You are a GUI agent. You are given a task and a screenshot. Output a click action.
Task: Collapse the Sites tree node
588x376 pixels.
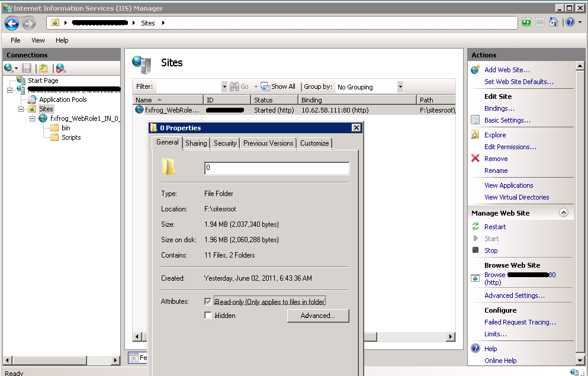click(x=22, y=109)
